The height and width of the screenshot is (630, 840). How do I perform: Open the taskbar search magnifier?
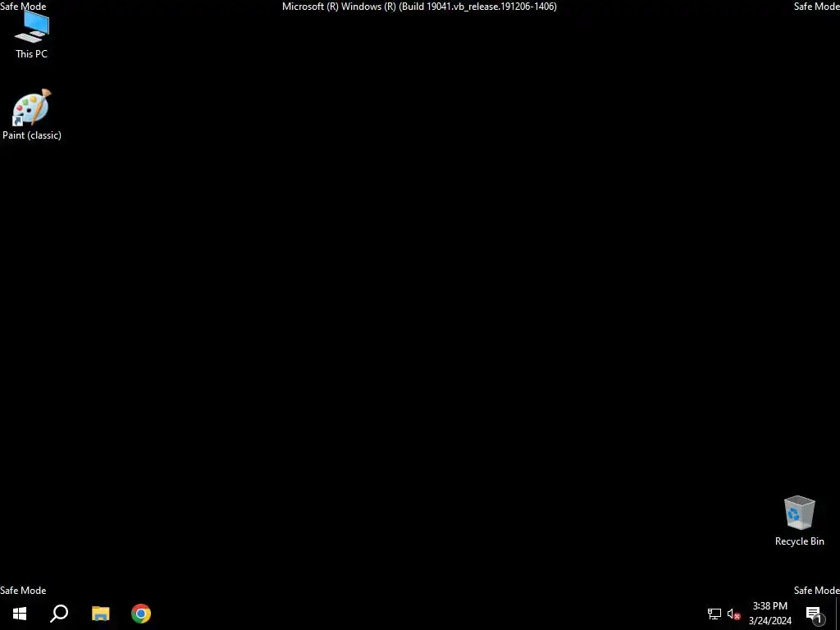(59, 614)
